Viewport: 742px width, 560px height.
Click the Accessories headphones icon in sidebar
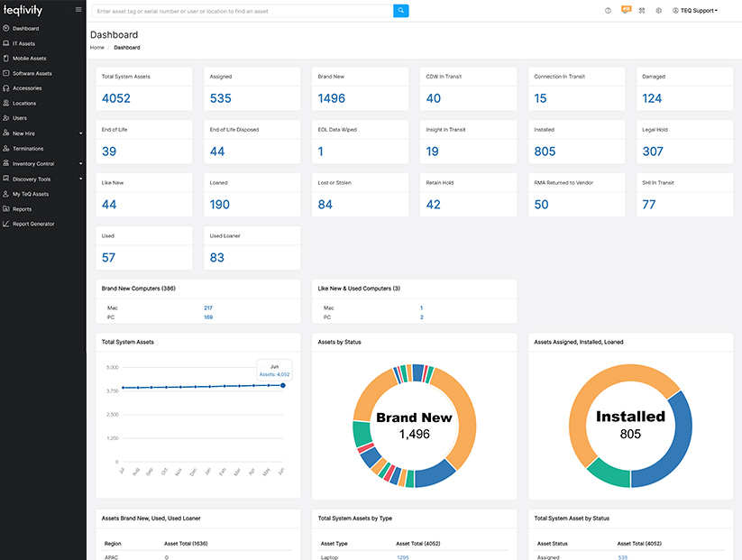[6, 88]
